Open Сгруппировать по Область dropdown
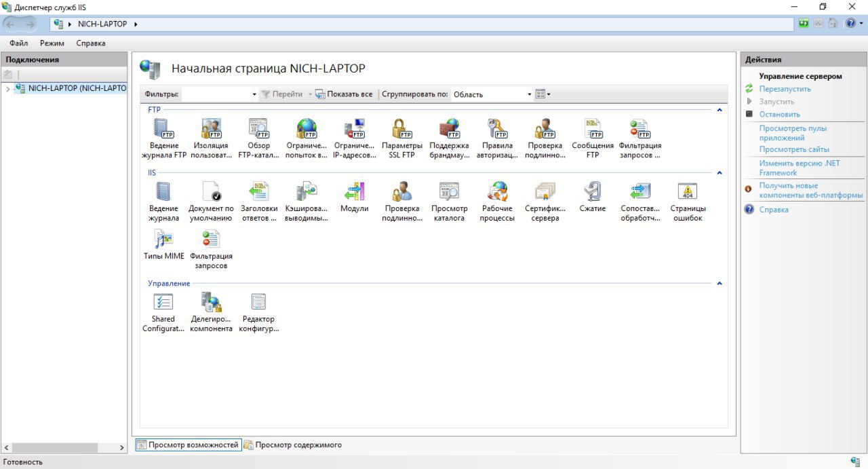Screen dimensions: 868x469 coord(492,94)
